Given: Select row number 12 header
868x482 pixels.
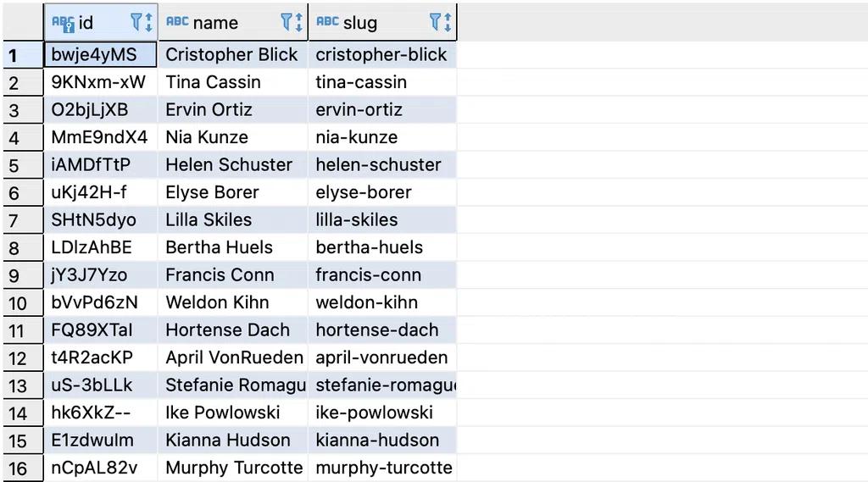Looking at the screenshot, I should click(x=23, y=358).
